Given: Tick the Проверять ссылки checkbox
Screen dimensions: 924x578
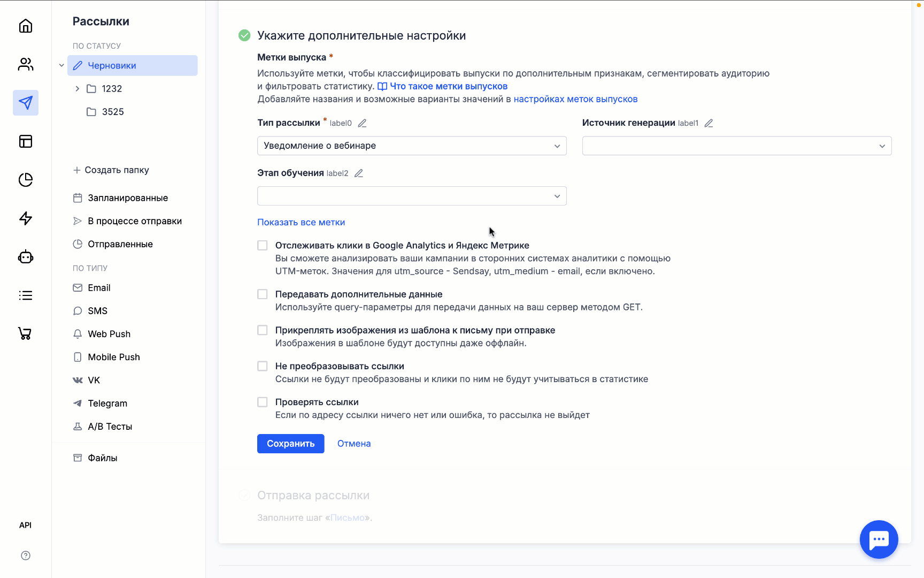Looking at the screenshot, I should point(263,402).
